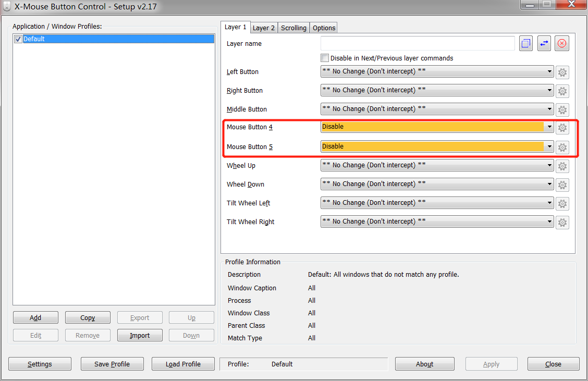This screenshot has height=381, width=588.
Task: Expand the Wheel Up action dropdown
Action: (437, 165)
